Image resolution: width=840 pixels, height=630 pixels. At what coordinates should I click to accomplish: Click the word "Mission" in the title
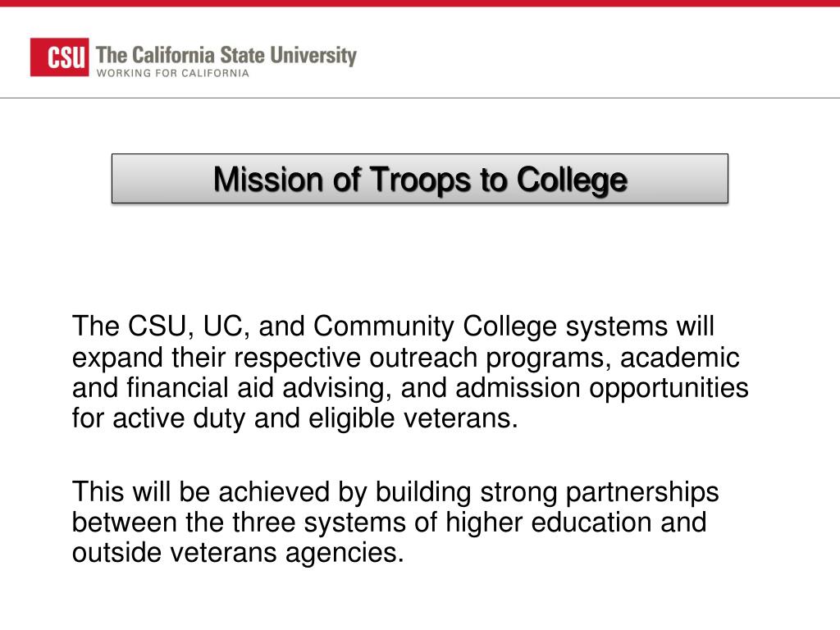pyautogui.click(x=269, y=179)
